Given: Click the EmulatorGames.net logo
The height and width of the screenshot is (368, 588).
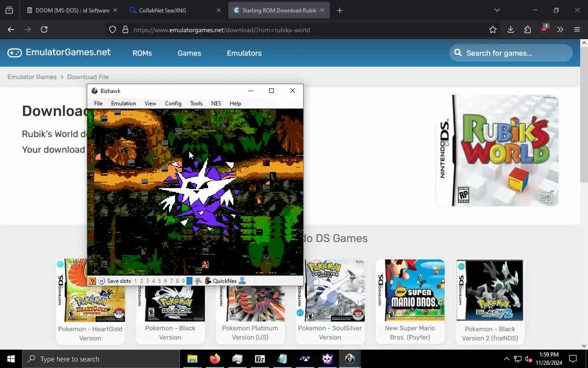Looking at the screenshot, I should [59, 52].
